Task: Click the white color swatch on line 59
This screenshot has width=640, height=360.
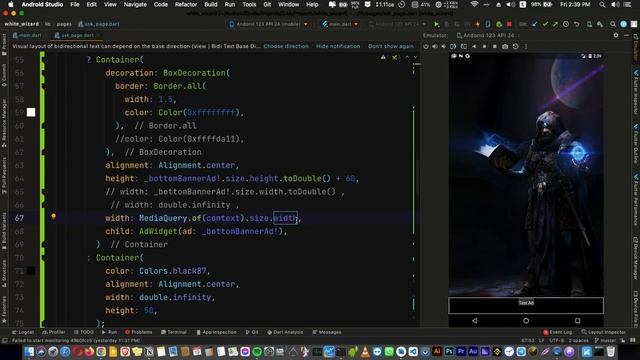Action: point(31,112)
